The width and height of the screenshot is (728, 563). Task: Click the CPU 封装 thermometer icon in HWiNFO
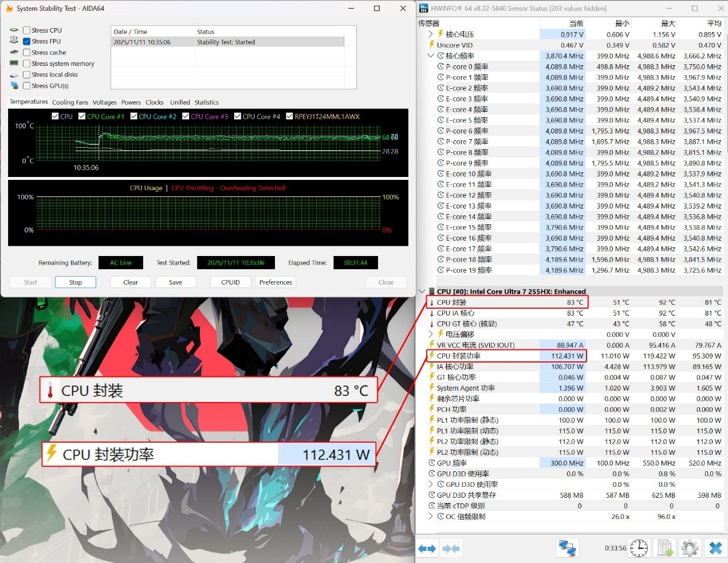[432, 302]
